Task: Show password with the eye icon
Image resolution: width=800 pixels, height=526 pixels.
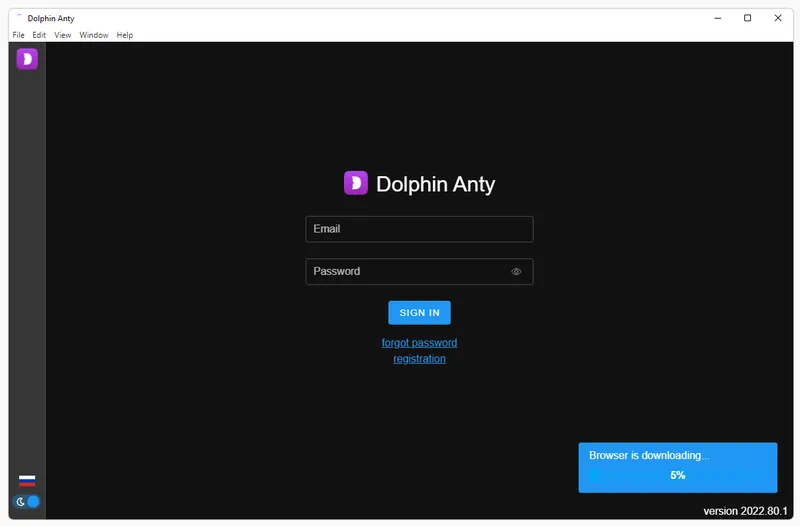Action: [516, 271]
